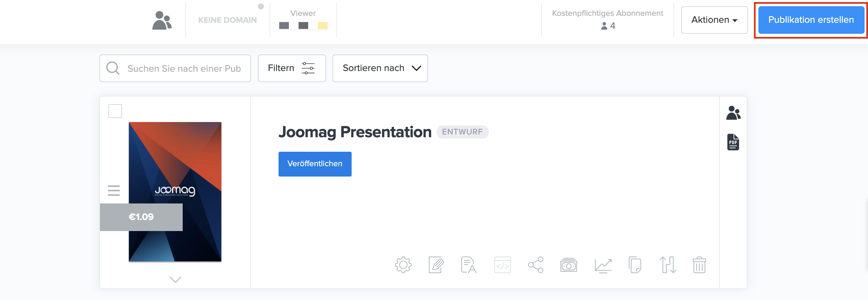Click the Veröffentlichen button
868x300 pixels.
click(x=315, y=164)
